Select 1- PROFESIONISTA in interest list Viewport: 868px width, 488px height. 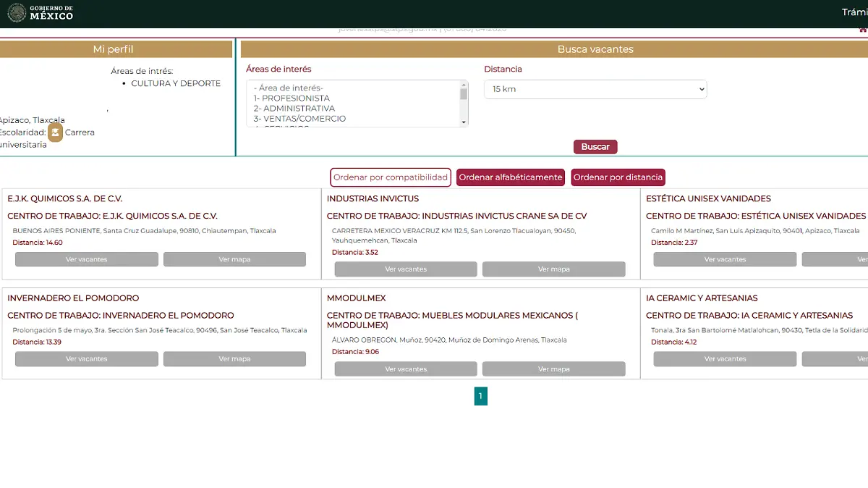[292, 98]
